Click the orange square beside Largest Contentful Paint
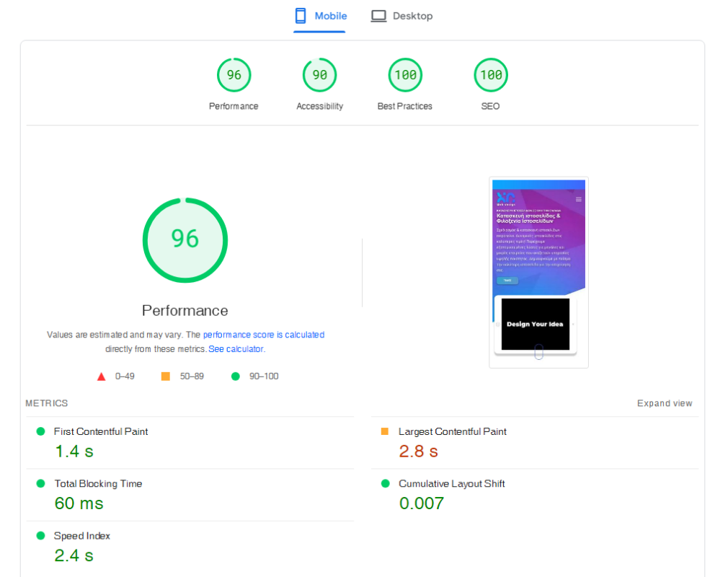Image resolution: width=728 pixels, height=577 pixels. pyautogui.click(x=385, y=431)
